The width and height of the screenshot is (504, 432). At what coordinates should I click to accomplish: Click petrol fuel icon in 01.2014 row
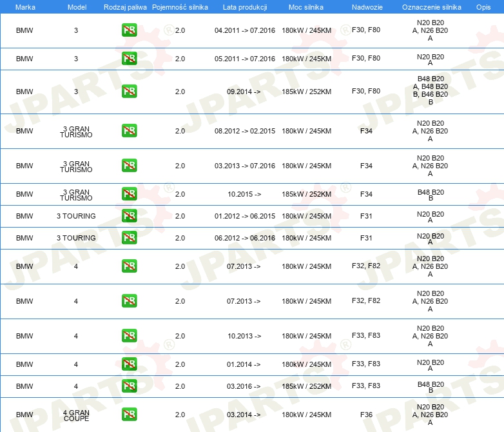[x=129, y=364]
